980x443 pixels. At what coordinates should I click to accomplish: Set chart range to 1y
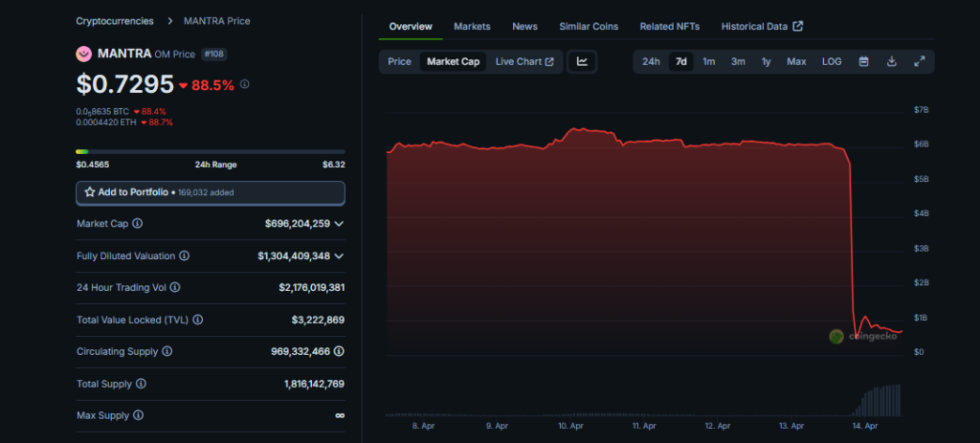point(767,62)
